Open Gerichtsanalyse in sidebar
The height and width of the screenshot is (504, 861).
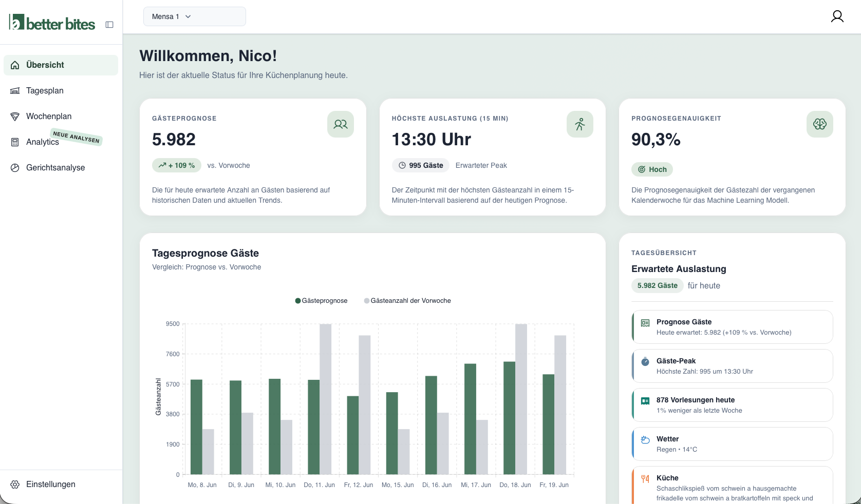click(61, 168)
